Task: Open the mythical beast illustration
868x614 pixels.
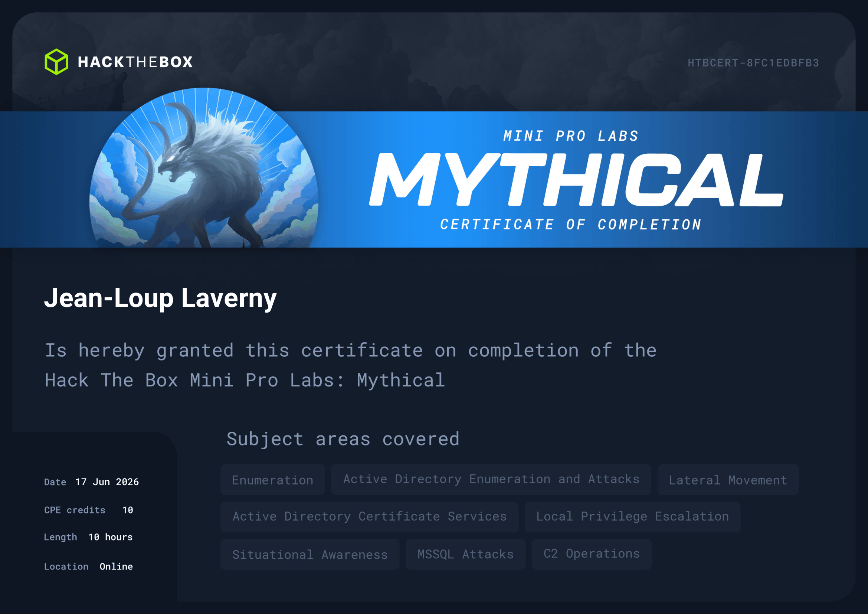Action: click(204, 167)
